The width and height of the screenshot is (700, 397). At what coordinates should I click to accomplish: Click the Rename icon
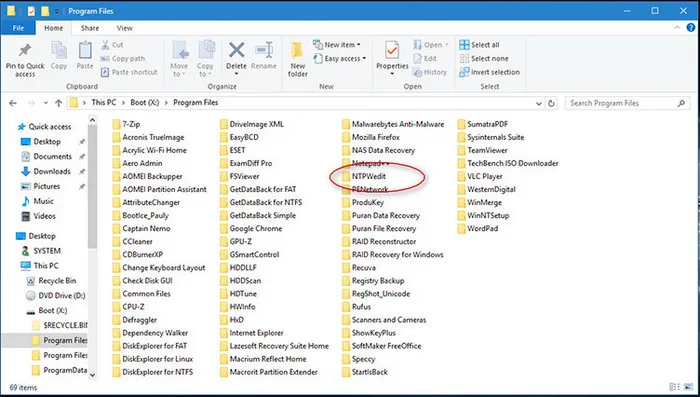(x=263, y=51)
